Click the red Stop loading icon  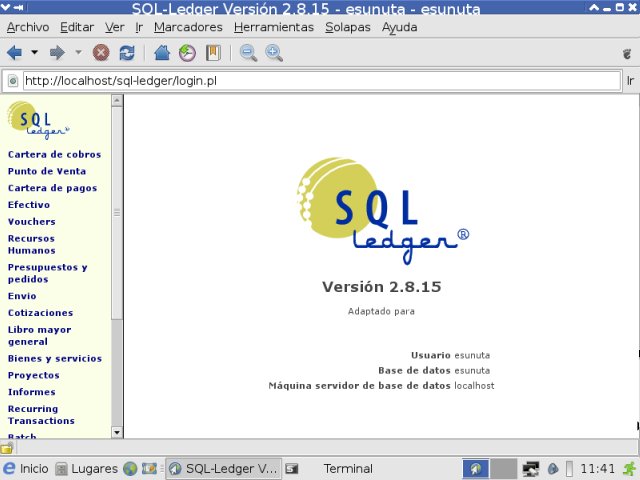coord(101,53)
